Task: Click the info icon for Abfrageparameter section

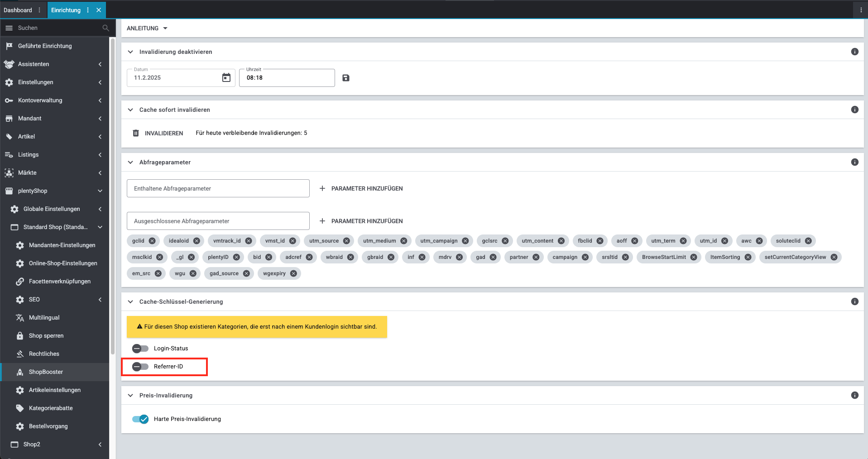Action: (x=854, y=162)
